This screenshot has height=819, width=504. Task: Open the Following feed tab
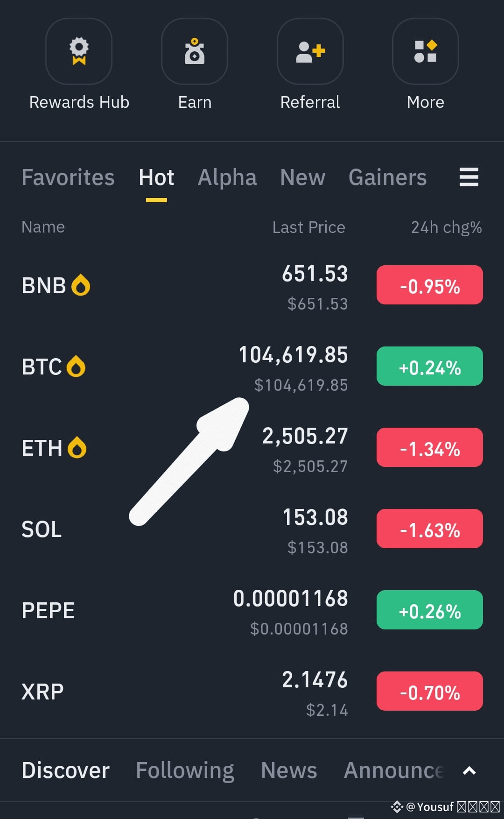(185, 771)
